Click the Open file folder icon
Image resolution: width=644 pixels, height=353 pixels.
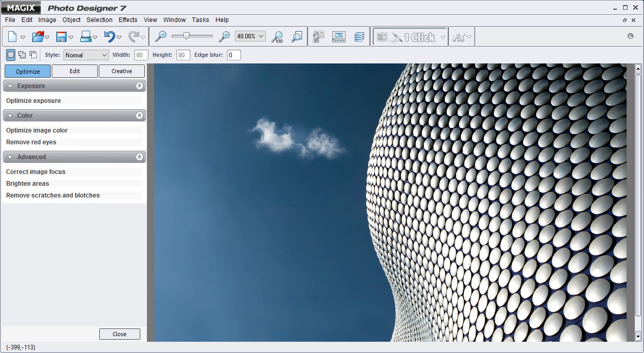37,37
